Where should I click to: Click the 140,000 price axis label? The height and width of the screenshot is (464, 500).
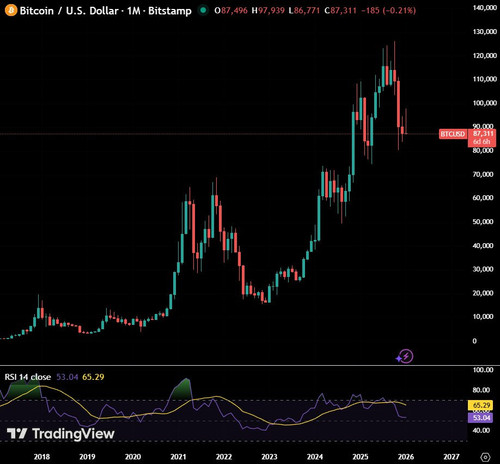(485, 8)
